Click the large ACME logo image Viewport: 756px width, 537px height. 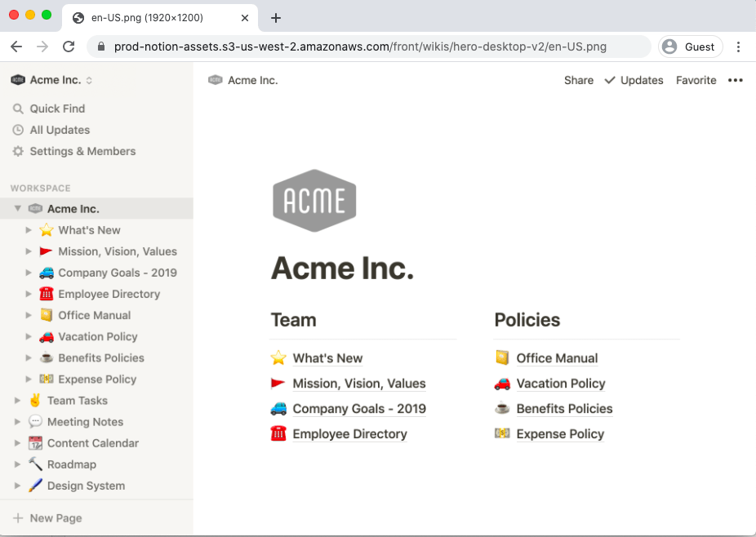point(314,200)
